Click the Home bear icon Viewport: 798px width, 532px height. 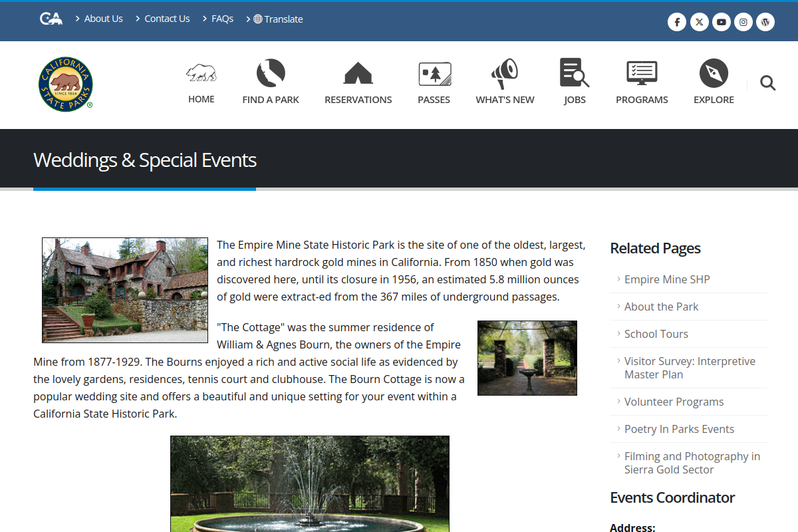pos(201,72)
